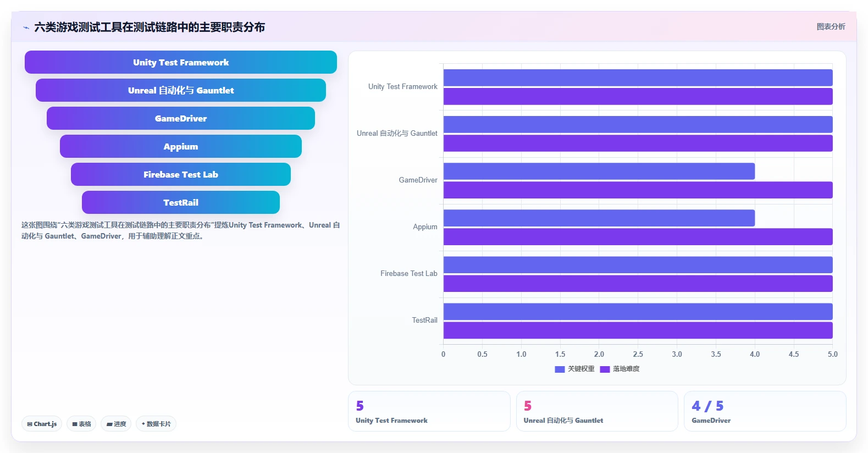Image resolution: width=868 pixels, height=453 pixels.
Task: Select the Firebase Test Lab funnel bar
Action: click(x=181, y=174)
